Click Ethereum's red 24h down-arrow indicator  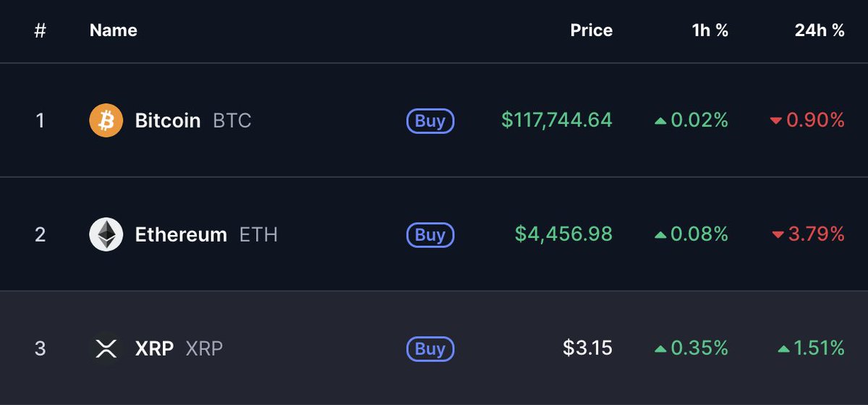pyautogui.click(x=778, y=235)
